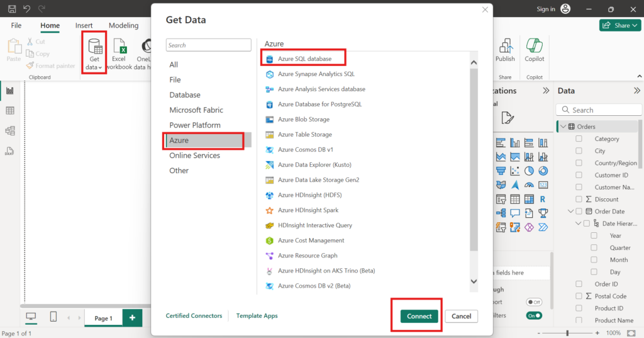Check the Year hierarchy checkbox
The image size is (644, 338).
click(594, 235)
